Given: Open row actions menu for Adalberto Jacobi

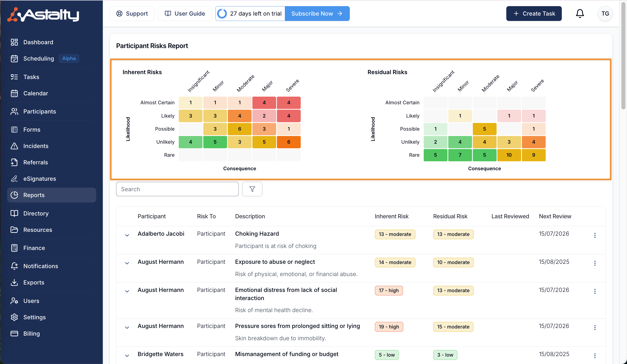Looking at the screenshot, I should (595, 235).
